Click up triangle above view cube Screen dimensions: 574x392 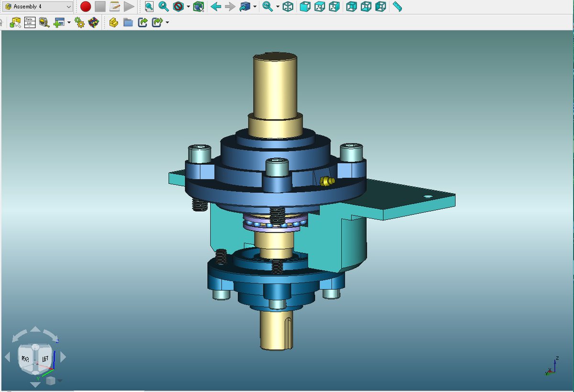coord(36,329)
